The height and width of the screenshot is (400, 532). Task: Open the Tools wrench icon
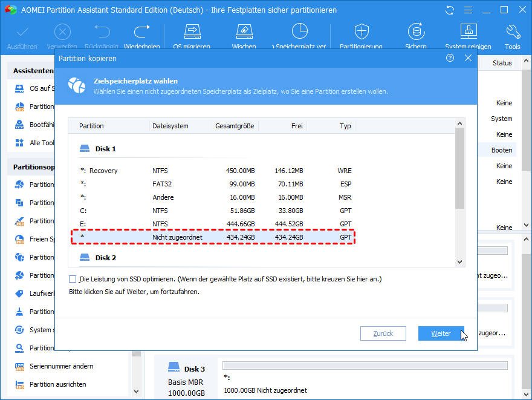tap(513, 31)
